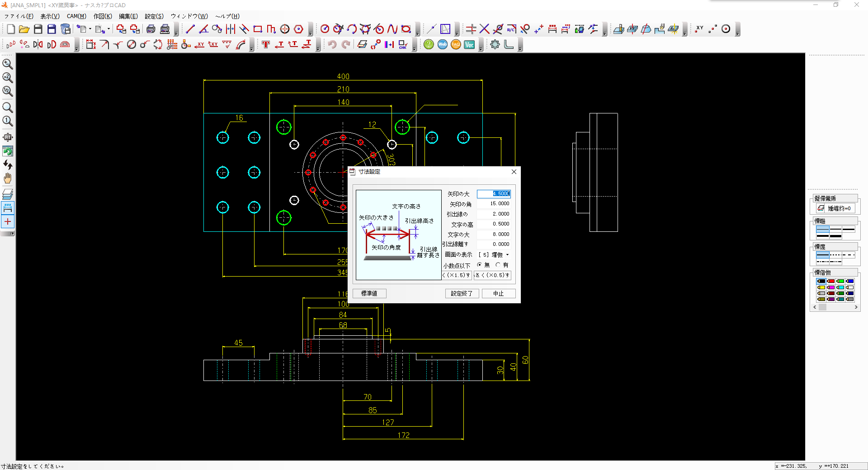Viewport: 868px width, 470px height.
Task: Click the XY coordinate point icon
Action: (x=699, y=29)
